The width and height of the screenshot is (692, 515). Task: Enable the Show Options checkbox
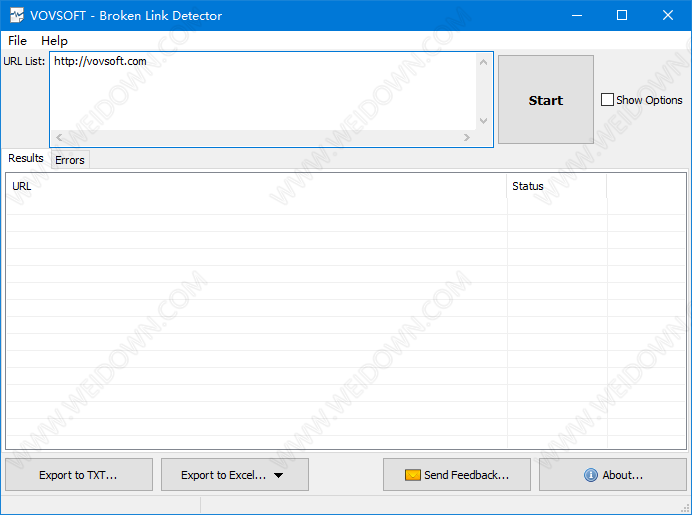coord(607,100)
